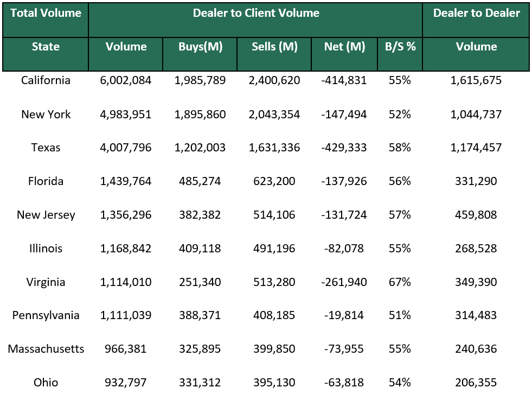The image size is (532, 394).
Task: Click Pennsylvania's buys value 388,371
Action: coord(200,315)
